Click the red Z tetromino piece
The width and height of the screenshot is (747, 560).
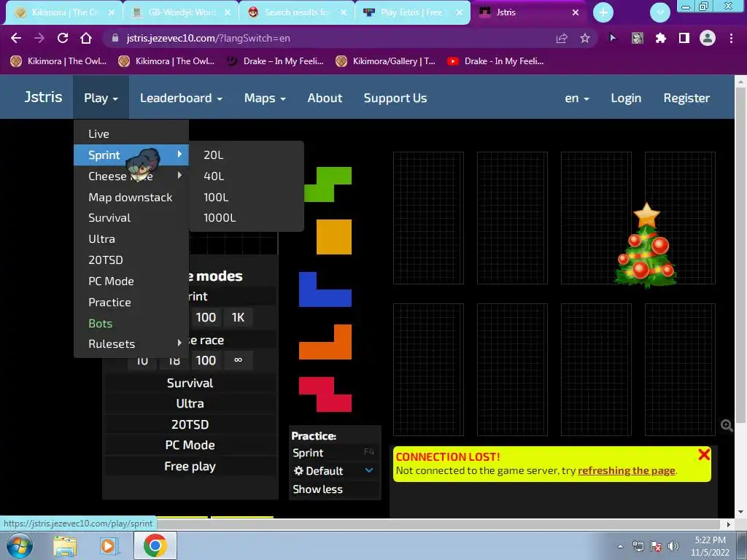click(x=325, y=394)
